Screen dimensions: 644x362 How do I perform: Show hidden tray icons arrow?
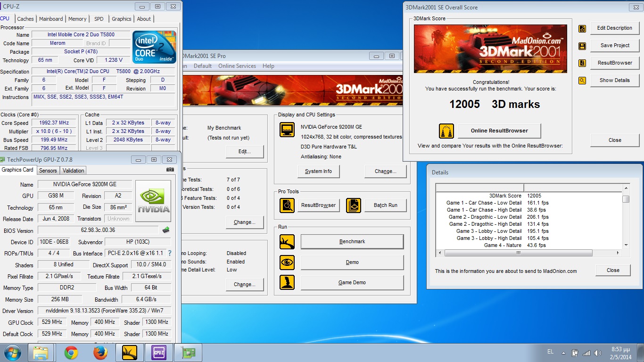(x=563, y=353)
